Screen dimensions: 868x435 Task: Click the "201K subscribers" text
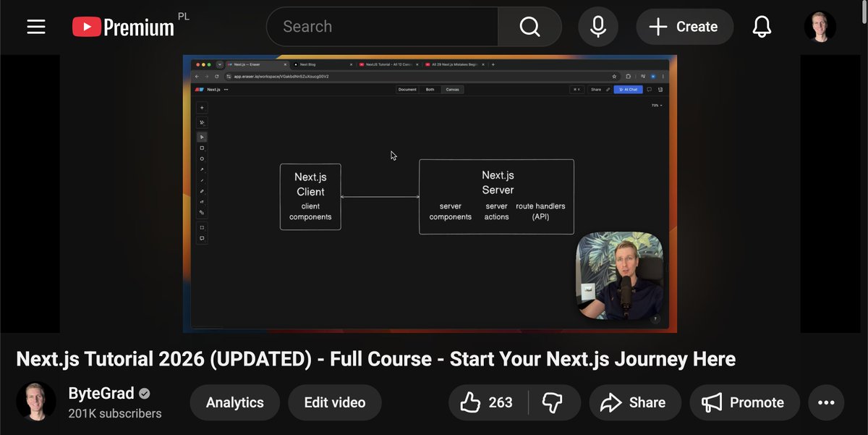pyautogui.click(x=115, y=414)
